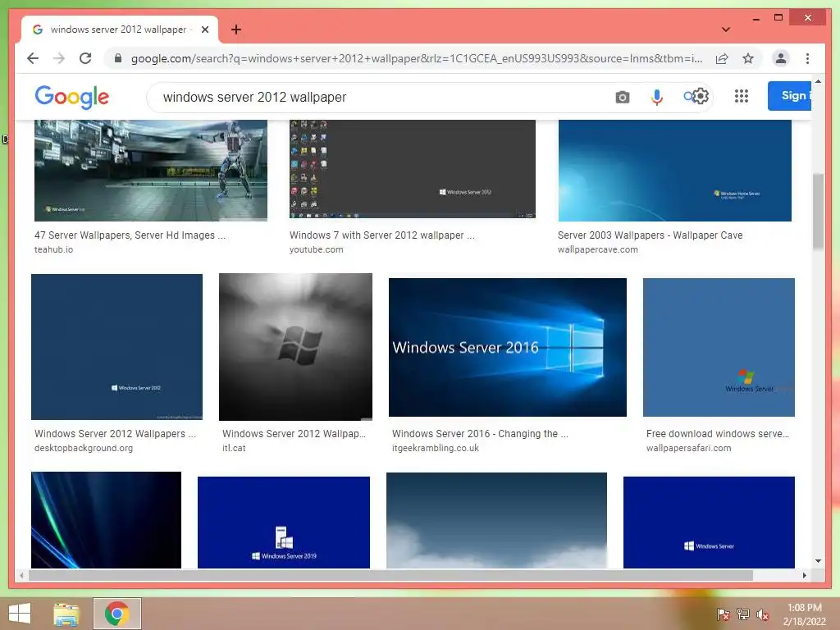Click the horizontal scrollbar thumb
This screenshot has height=630, width=840.
click(x=390, y=575)
